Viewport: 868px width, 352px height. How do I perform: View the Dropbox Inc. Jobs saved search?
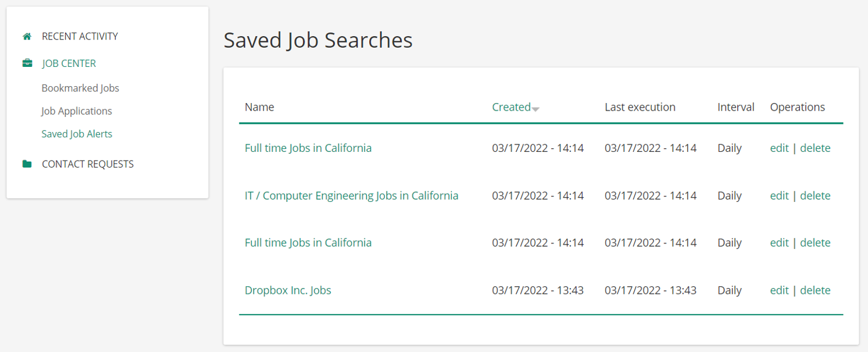click(x=287, y=290)
